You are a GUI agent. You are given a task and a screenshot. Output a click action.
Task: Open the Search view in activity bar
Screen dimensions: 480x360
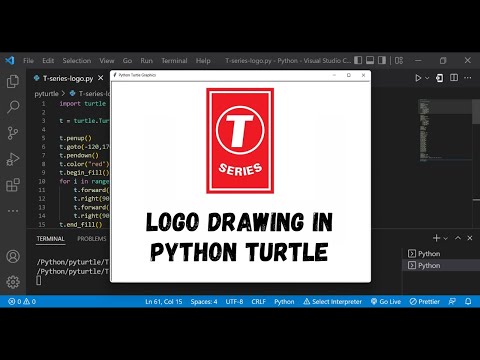coord(13,107)
